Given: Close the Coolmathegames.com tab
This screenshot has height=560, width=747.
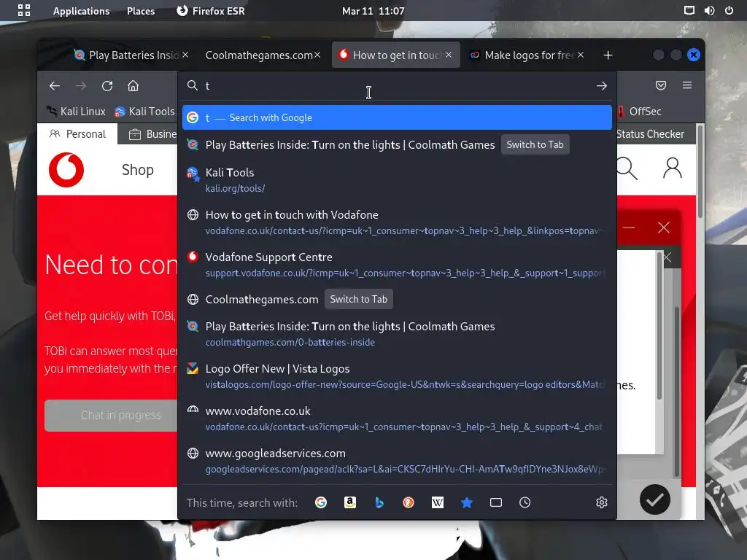Looking at the screenshot, I should (317, 55).
